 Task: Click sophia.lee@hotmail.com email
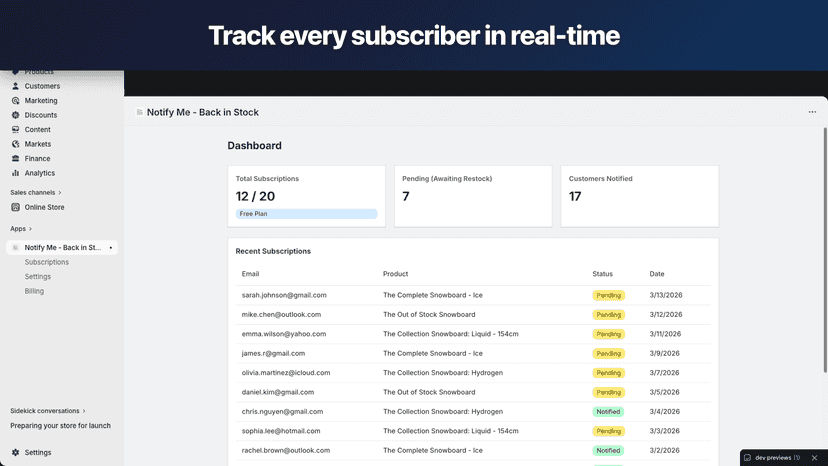click(x=281, y=431)
